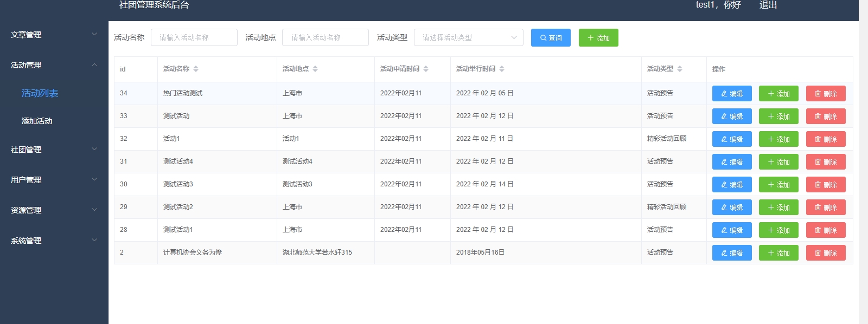868x324 pixels.
Task: Click 添加 in row id 34
Action: [778, 94]
